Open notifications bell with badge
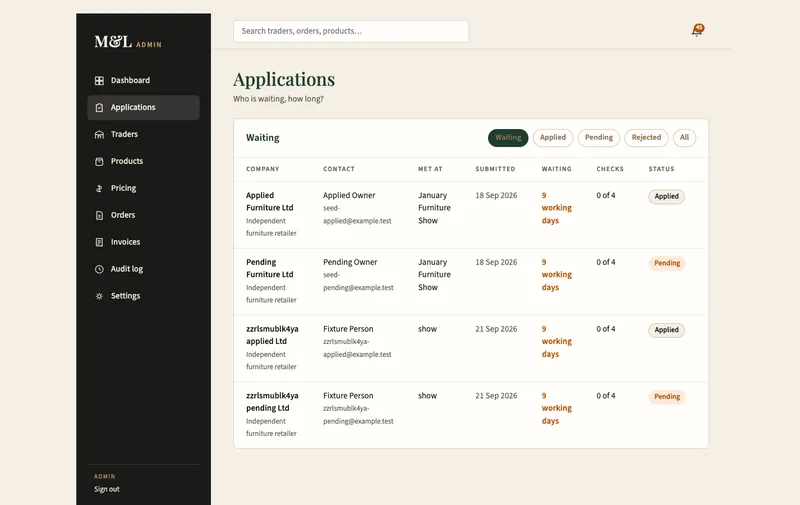 pos(697,31)
